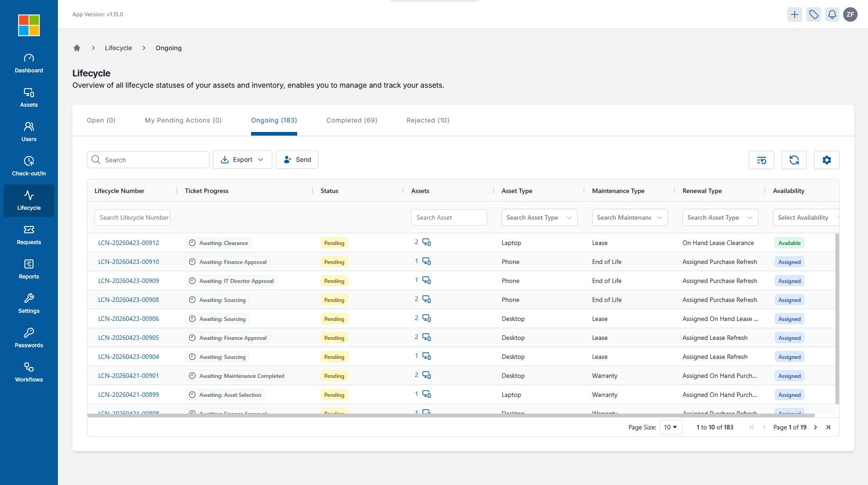Open the Search Asset Type dropdown
The width and height of the screenshot is (868, 485).
point(539,217)
